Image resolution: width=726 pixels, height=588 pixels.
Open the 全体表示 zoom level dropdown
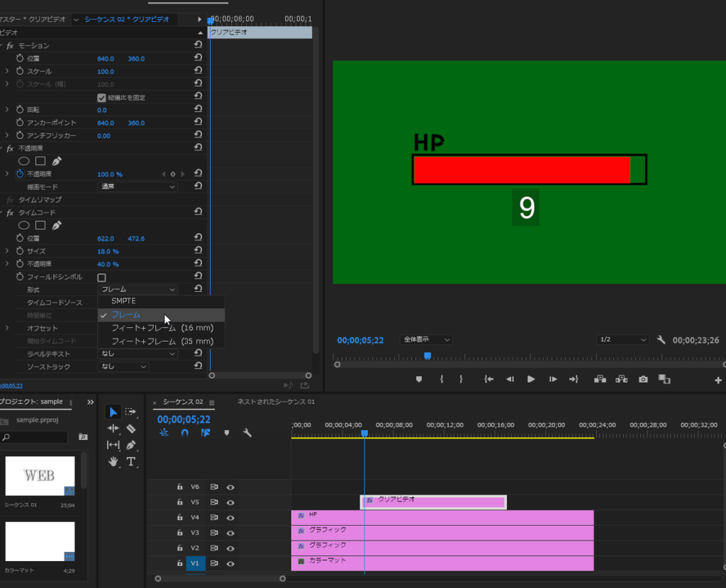coord(426,340)
